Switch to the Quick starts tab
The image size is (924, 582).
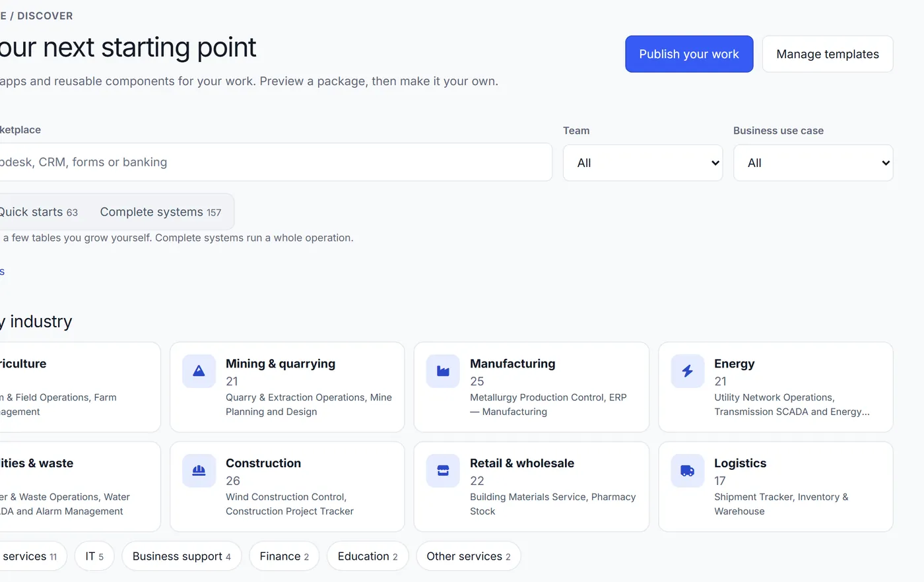point(38,212)
